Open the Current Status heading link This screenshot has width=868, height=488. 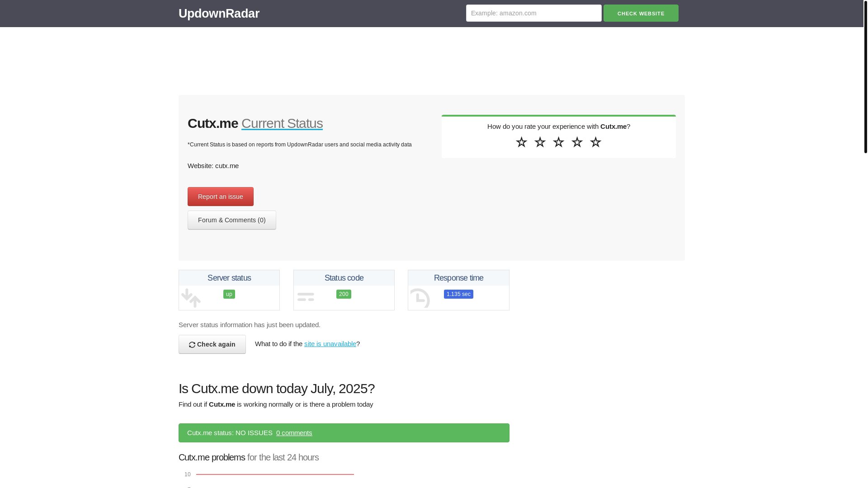click(x=282, y=123)
